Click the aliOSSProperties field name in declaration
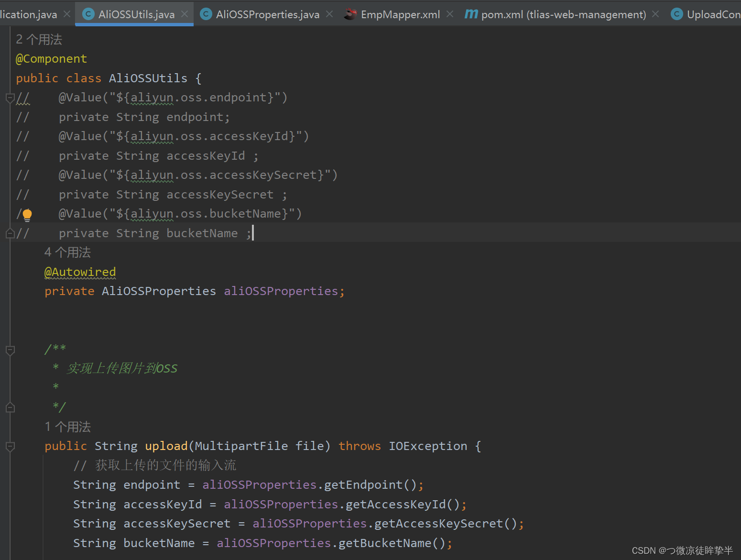Screen dimensions: 741x560 pos(281,291)
